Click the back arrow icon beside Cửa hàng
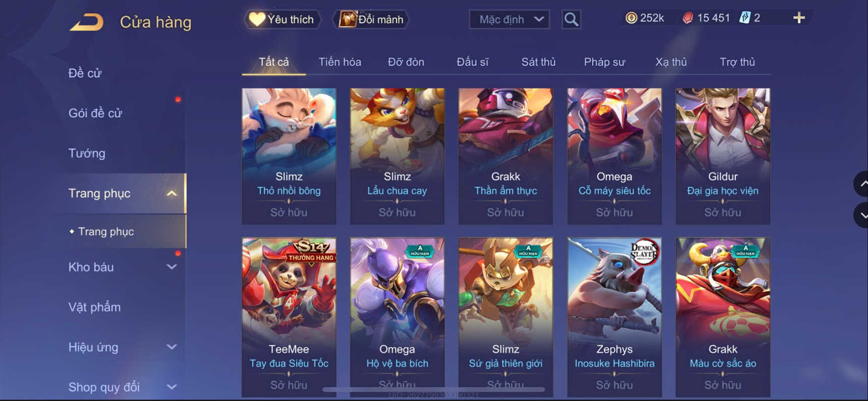Viewport: 868px width, 401px height. pyautogui.click(x=87, y=22)
